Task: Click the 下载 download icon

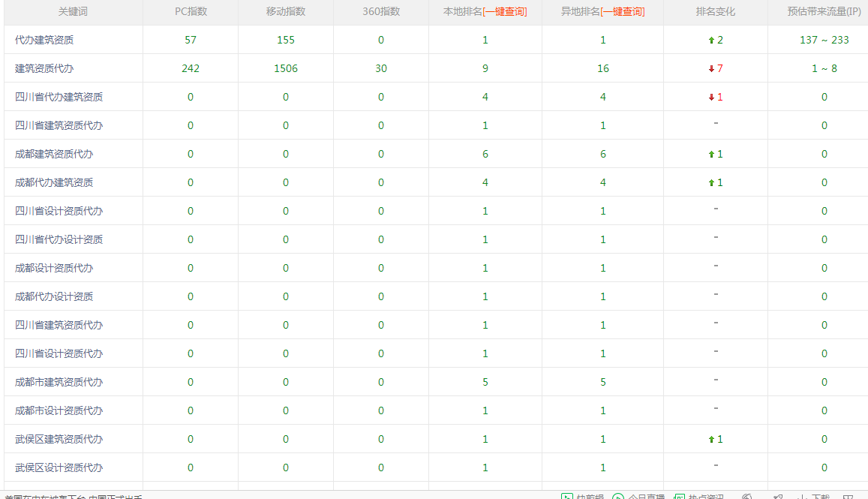Action: point(803,497)
